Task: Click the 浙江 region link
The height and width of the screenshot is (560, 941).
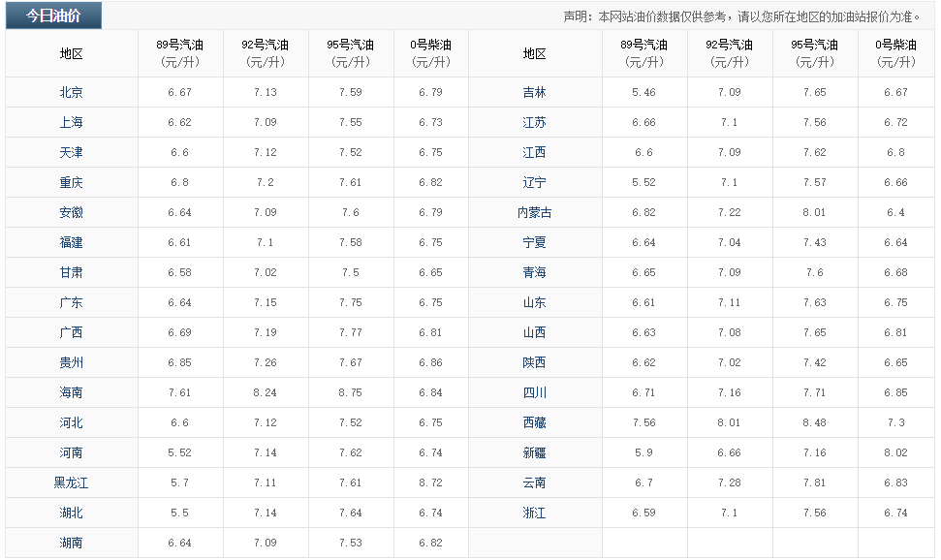Action: pyautogui.click(x=534, y=513)
